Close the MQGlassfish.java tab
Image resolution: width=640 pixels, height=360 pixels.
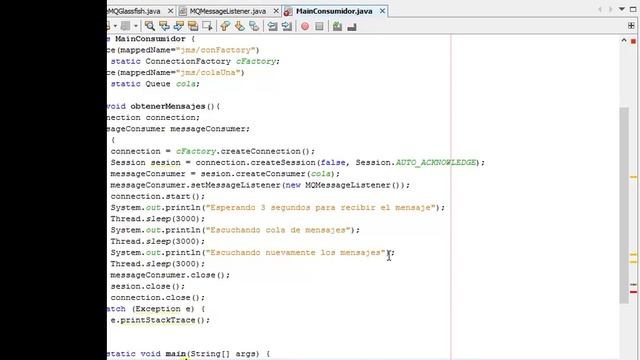click(171, 11)
